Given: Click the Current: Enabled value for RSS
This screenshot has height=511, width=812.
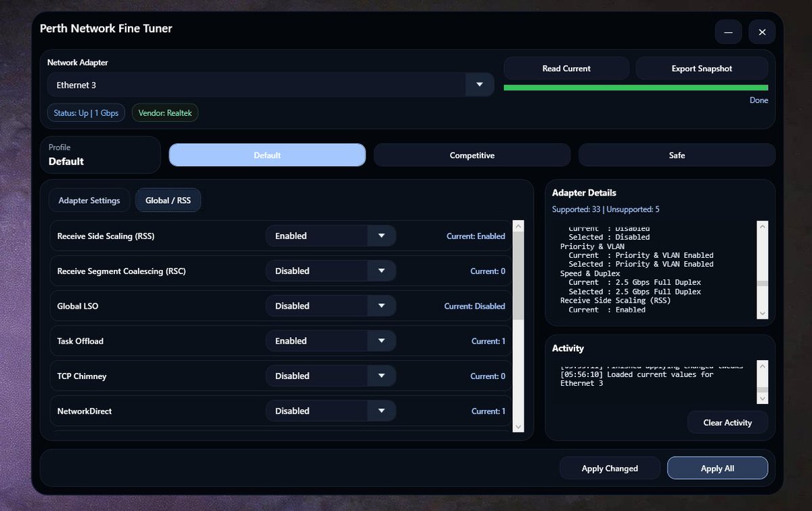Looking at the screenshot, I should point(476,236).
